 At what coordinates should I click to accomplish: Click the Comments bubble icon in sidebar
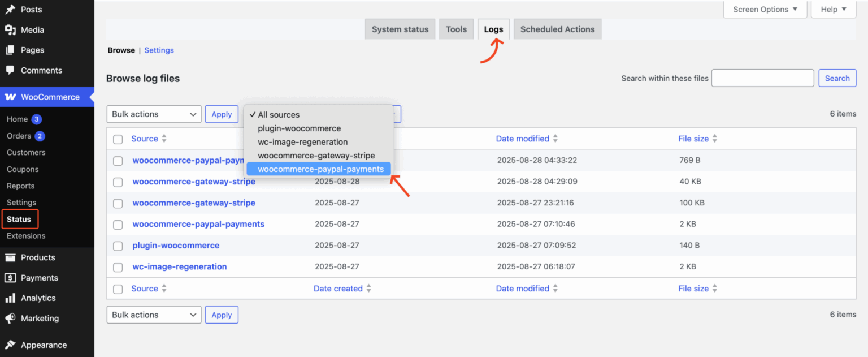[10, 70]
